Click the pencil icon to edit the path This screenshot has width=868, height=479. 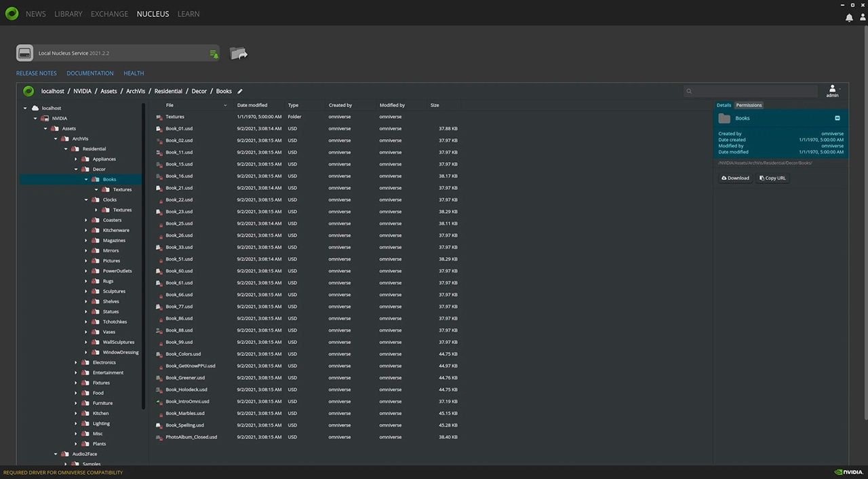pos(240,92)
